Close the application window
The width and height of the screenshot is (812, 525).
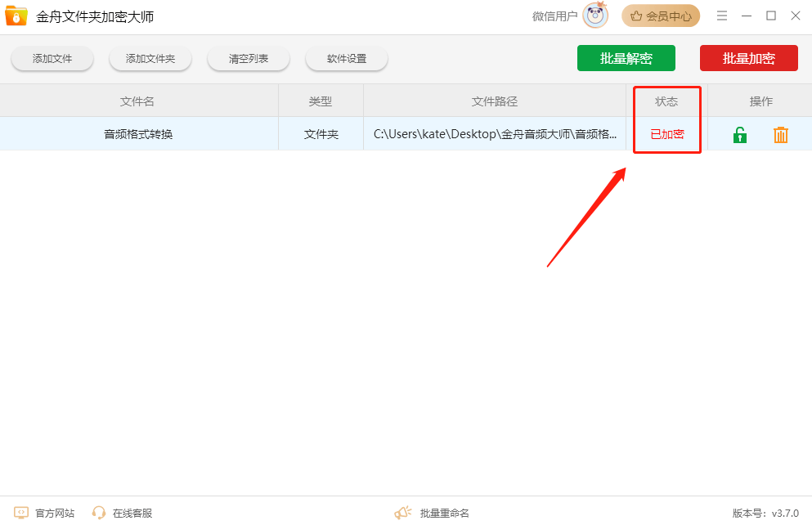[x=796, y=16]
